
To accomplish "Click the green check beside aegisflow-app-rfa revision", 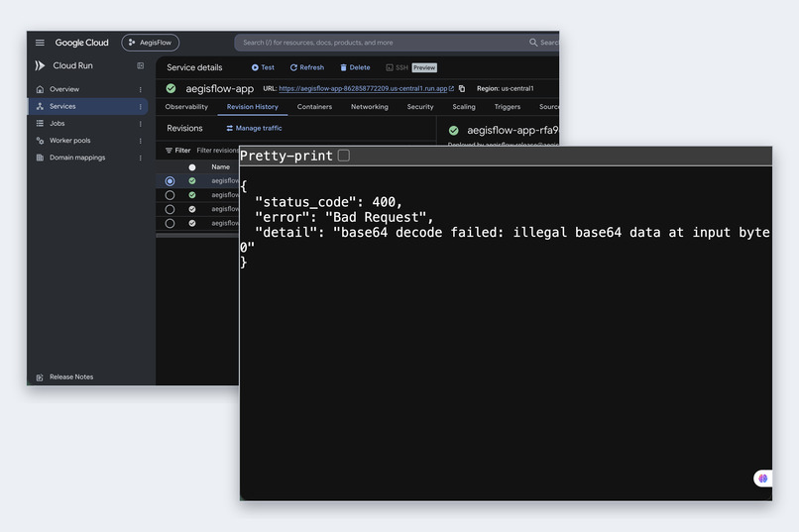I will click(x=453, y=131).
